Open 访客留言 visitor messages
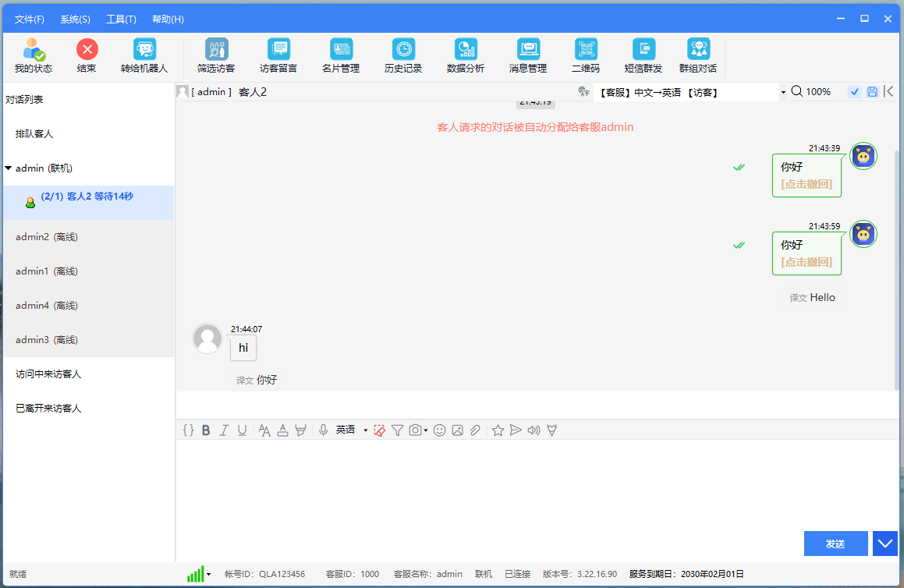Image resolution: width=904 pixels, height=588 pixels. point(278,56)
